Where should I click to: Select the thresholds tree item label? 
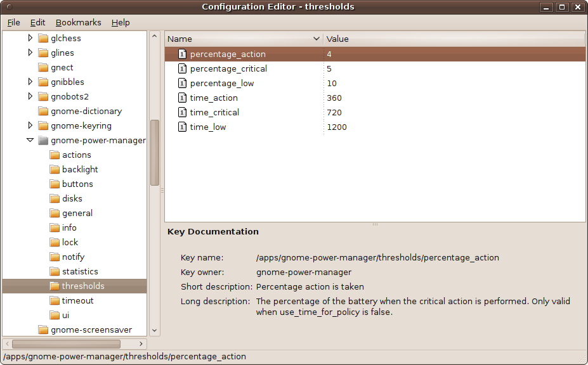83,286
